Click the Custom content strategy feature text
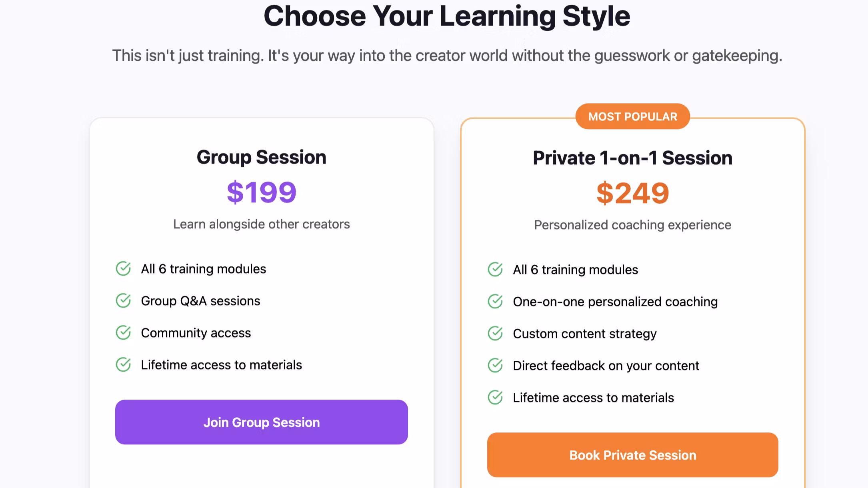The image size is (868, 488). [584, 334]
